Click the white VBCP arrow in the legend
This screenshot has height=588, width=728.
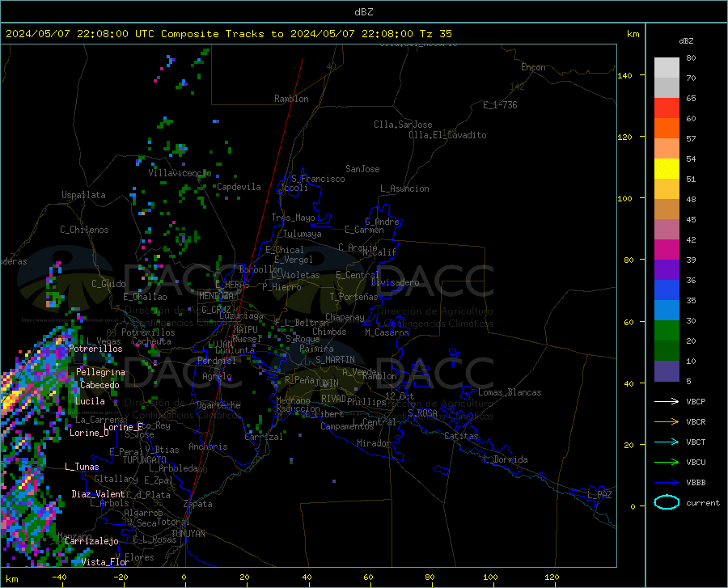click(667, 401)
